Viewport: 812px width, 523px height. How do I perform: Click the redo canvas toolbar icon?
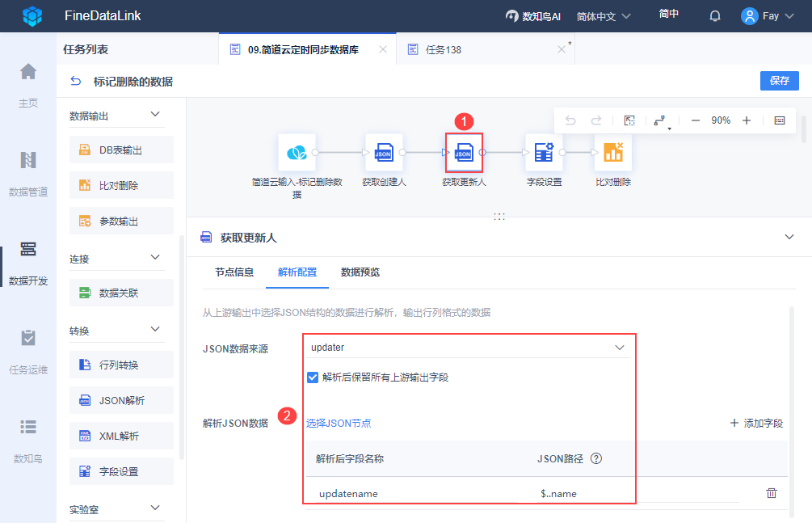pyautogui.click(x=596, y=120)
